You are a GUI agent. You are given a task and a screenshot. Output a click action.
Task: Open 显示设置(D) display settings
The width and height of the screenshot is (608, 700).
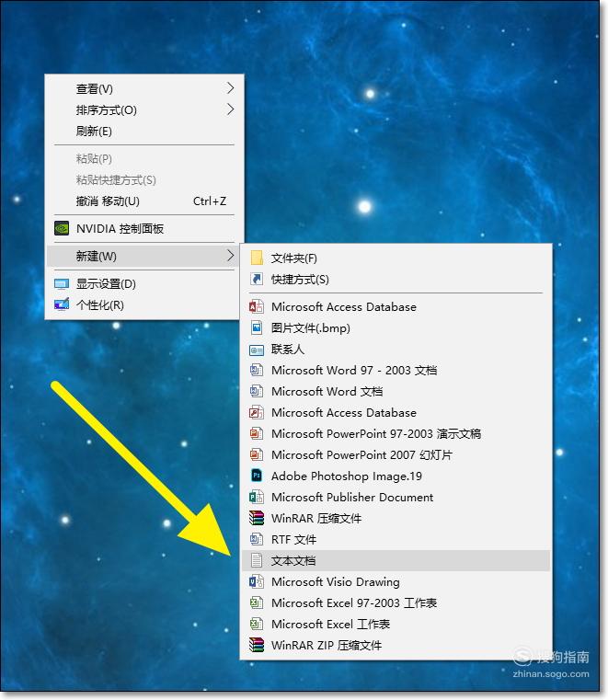144,284
